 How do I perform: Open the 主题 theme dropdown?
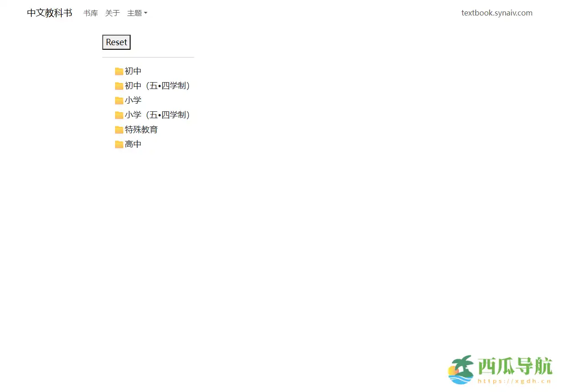point(137,13)
